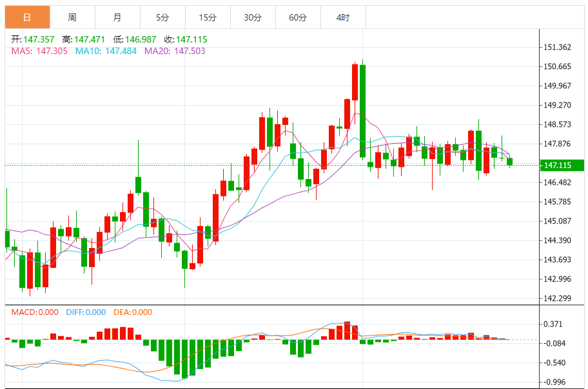The width and height of the screenshot is (588, 389).
Task: Click the MA20: 147.503 indicator label
Action: click(x=175, y=51)
